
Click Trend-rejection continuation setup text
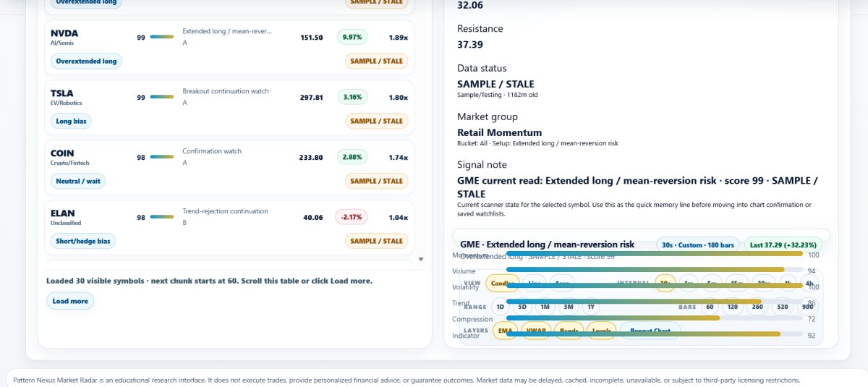225,211
